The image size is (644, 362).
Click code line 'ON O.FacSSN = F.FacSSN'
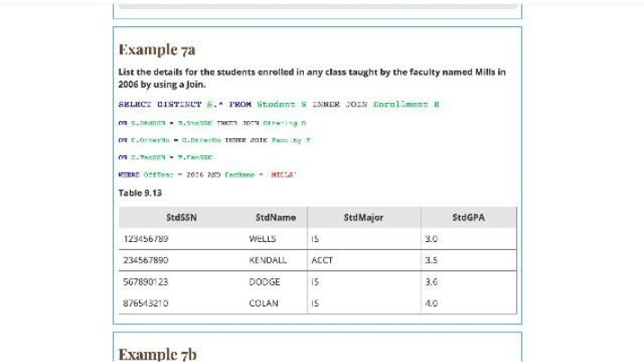(166, 157)
